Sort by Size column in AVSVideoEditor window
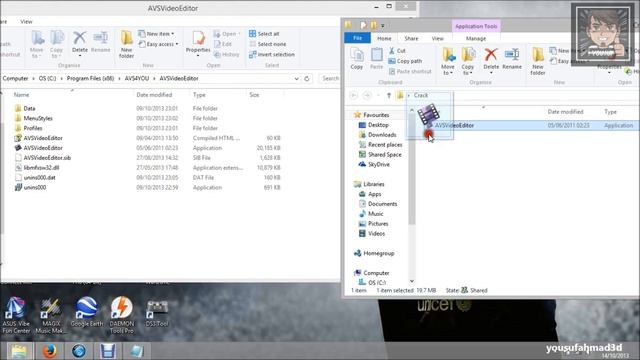This screenshot has height=360, width=640. (254, 95)
